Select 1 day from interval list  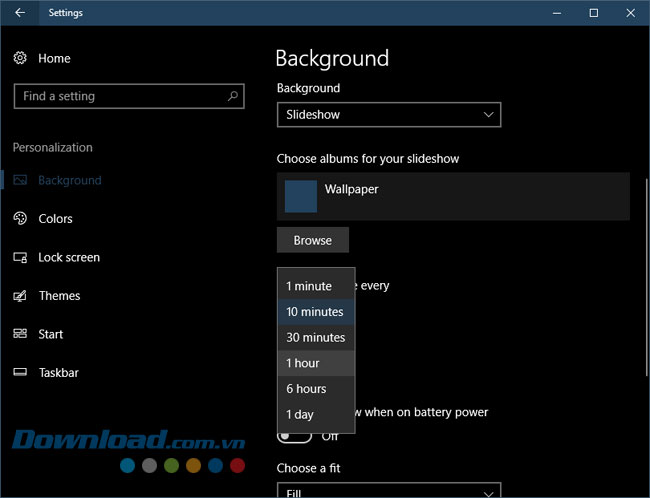[315, 414]
